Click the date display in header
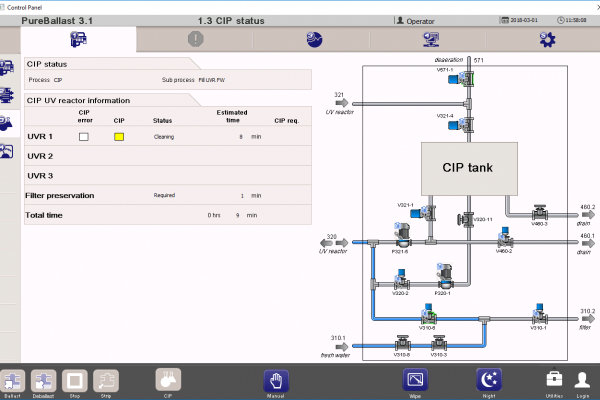 520,20
